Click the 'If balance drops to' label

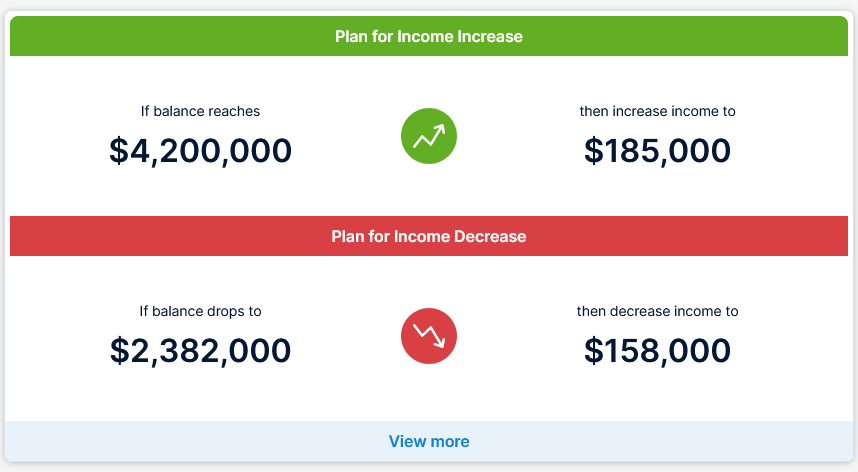click(200, 311)
